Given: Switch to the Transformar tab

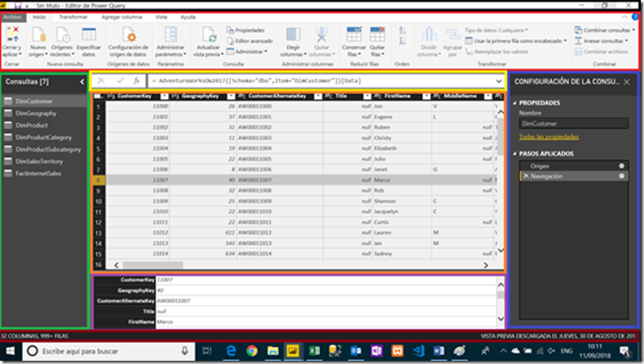Looking at the screenshot, I should coord(74,16).
